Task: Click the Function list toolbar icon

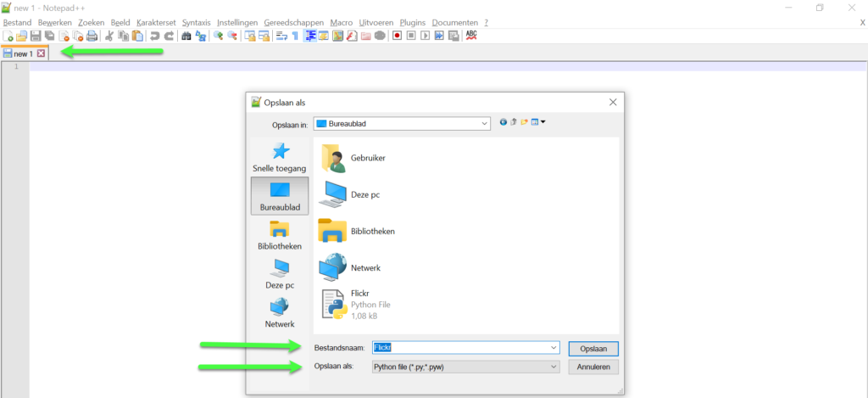Action: click(x=352, y=36)
